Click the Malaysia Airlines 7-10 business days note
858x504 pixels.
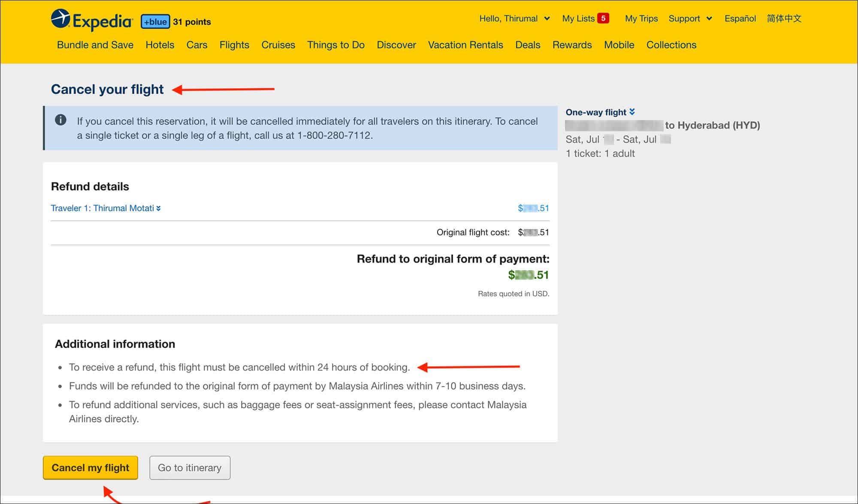coord(297,386)
